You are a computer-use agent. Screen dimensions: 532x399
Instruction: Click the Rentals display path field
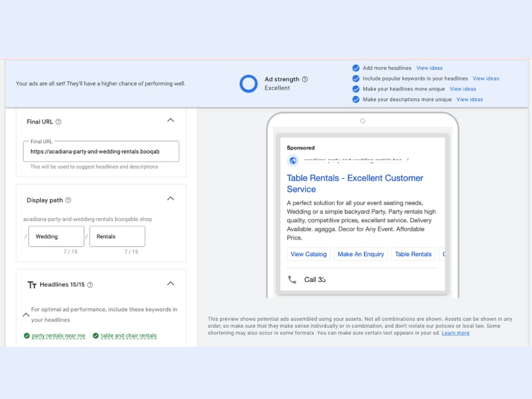click(117, 237)
